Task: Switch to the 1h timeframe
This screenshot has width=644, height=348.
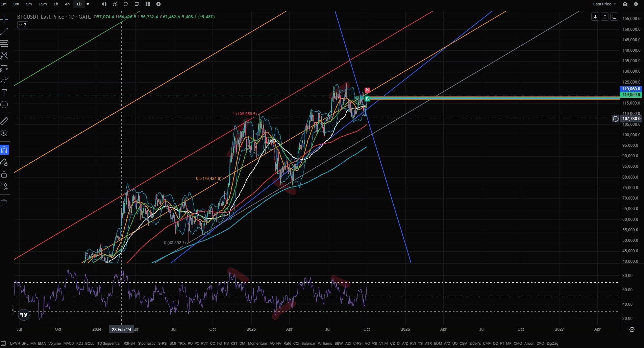Action: (56, 4)
